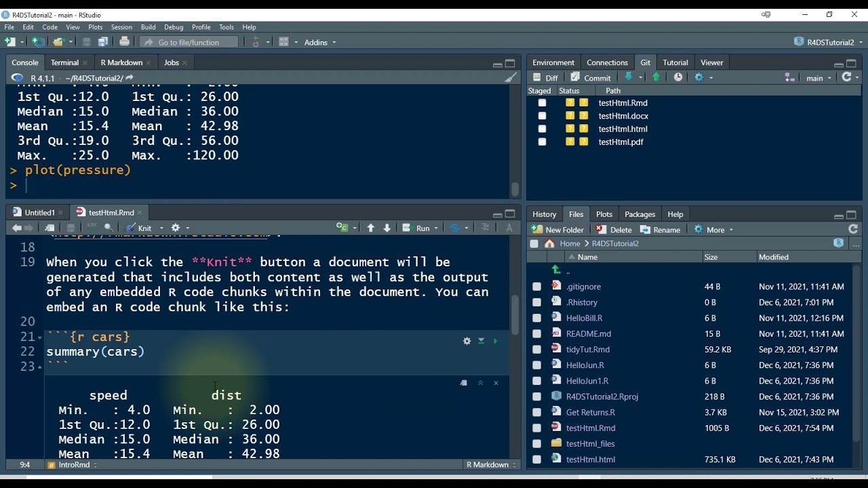
Task: Expand the More menu in Files
Action: (714, 230)
